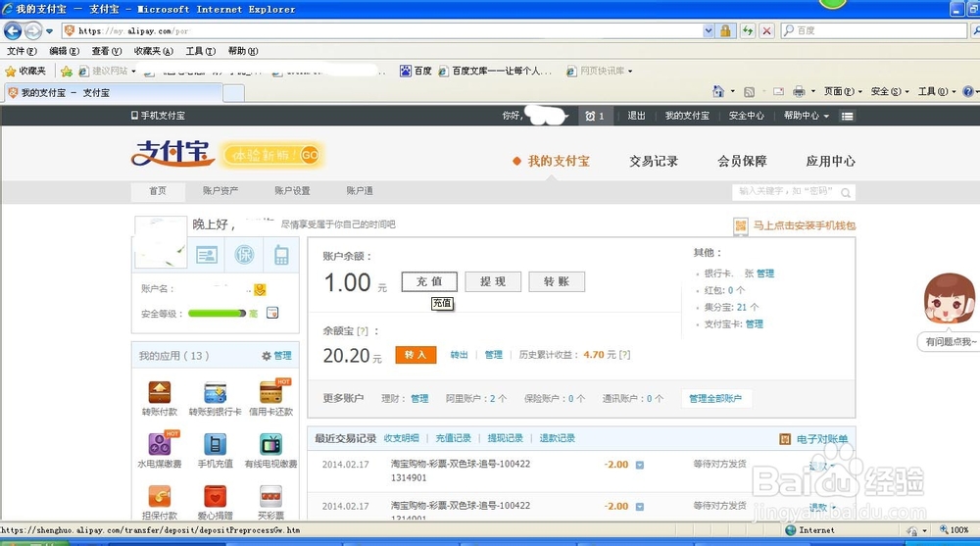
Task: Select the 应用中心 navigation tab
Action: pyautogui.click(x=830, y=162)
